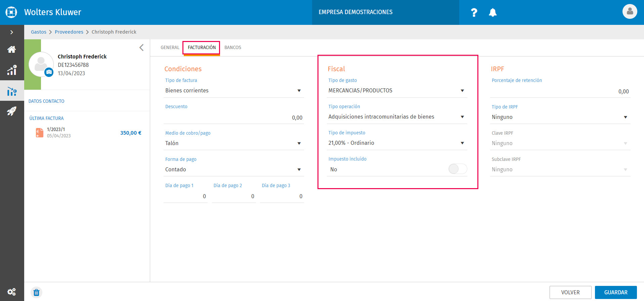The height and width of the screenshot is (301, 644).
Task: Go to Proveedores breadcrumb link
Action: pyautogui.click(x=69, y=32)
